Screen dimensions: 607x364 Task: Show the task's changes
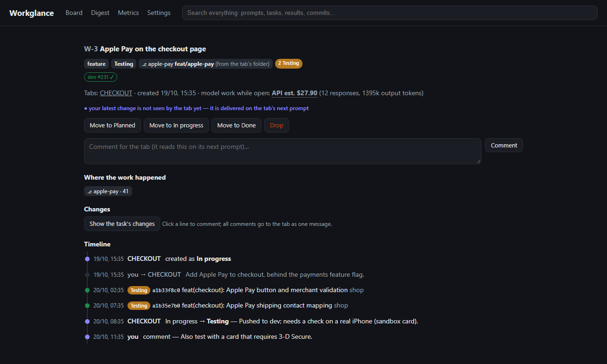pos(122,224)
